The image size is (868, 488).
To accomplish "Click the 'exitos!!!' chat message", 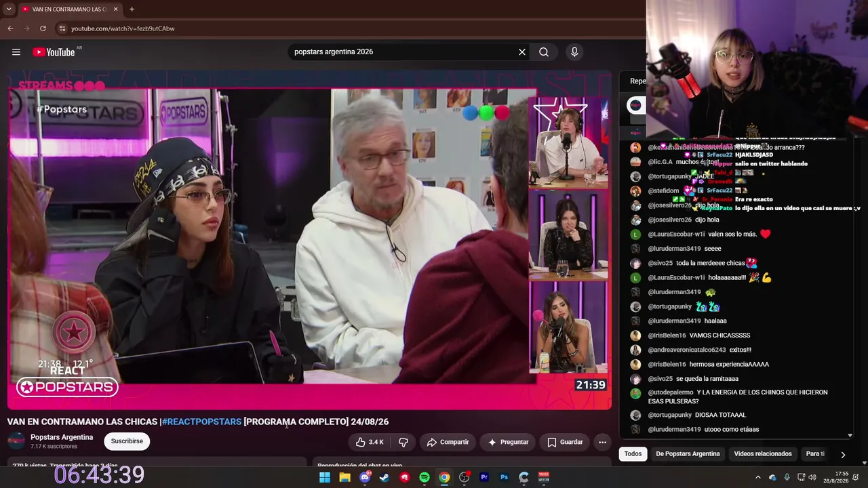I will (x=741, y=350).
